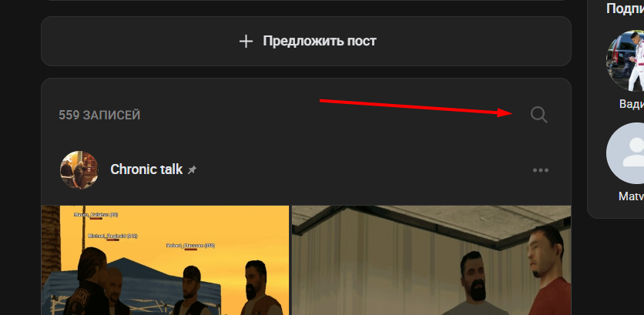Open the left yellow-sky screenshot photo
Viewport: 644px width, 315px height.
165,260
